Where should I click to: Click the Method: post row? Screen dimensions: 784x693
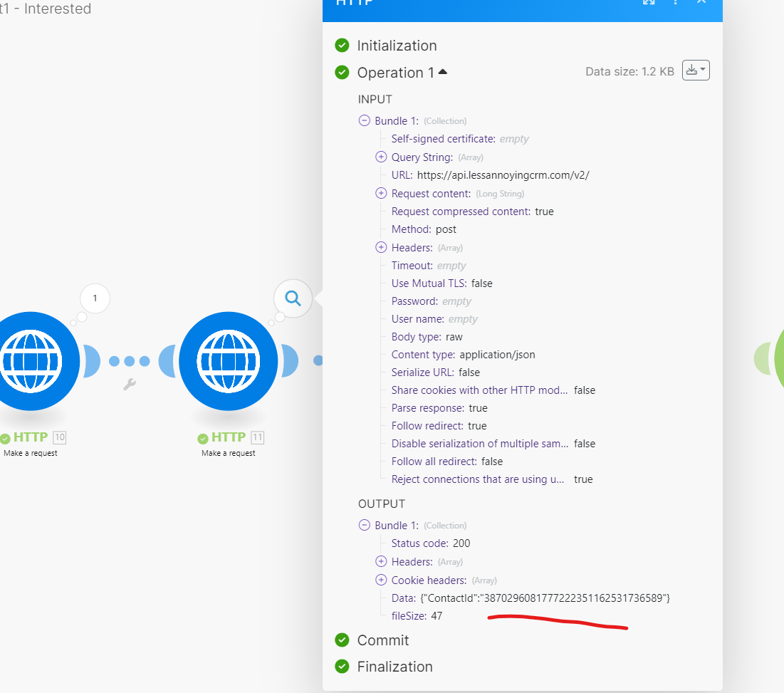tap(424, 229)
